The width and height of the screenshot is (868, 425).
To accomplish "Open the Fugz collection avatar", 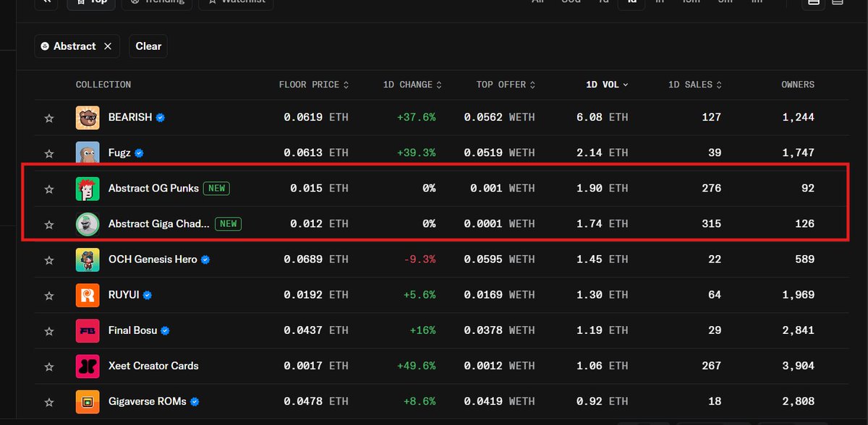I will (88, 153).
